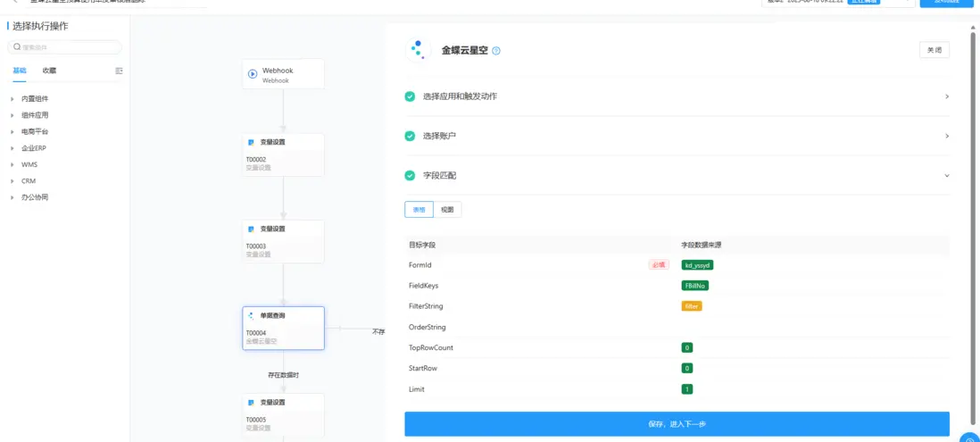Click the list-collapse icon next to 收藏 tab
980x442 pixels.
119,71
